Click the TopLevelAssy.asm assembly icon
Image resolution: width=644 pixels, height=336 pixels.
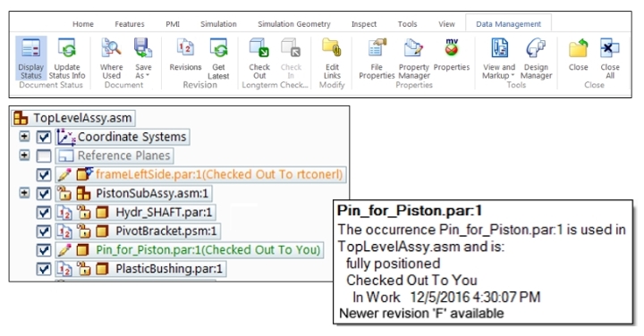tap(21, 118)
